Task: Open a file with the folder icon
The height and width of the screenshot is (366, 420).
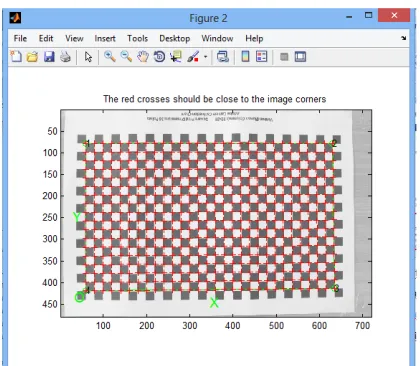Action: pos(32,57)
